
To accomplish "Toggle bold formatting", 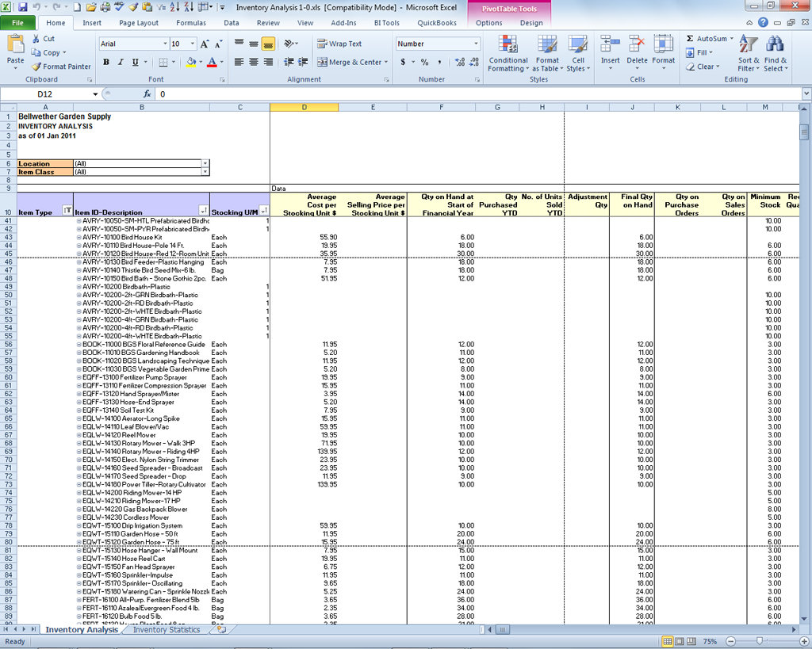I will [106, 61].
